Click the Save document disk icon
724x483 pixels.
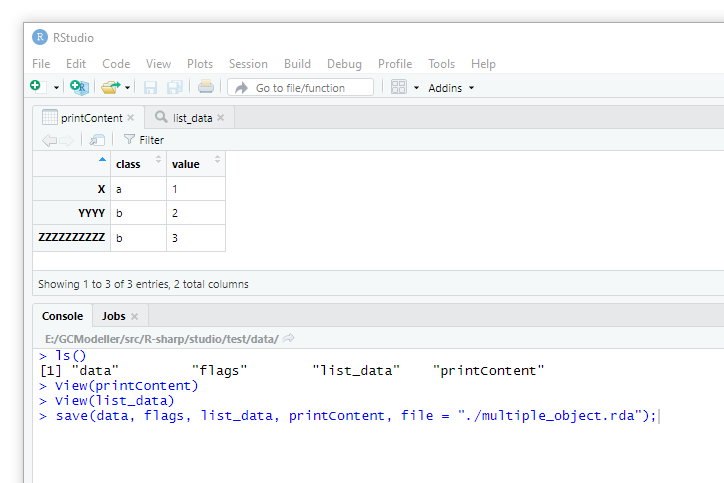point(151,87)
